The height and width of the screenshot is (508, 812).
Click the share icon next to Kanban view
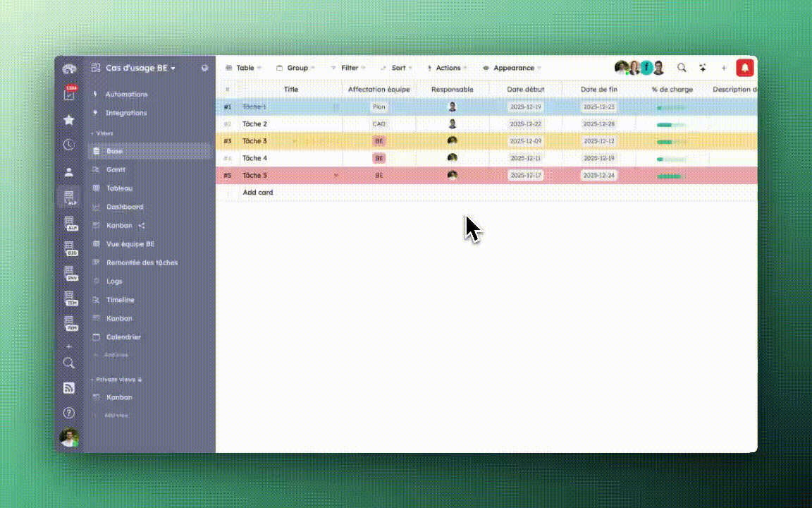[x=142, y=226]
